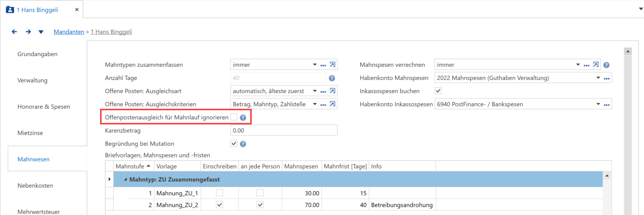The height and width of the screenshot is (215, 644).
Task: Click help icon next to Anzahl Tage
Action: [x=332, y=78]
